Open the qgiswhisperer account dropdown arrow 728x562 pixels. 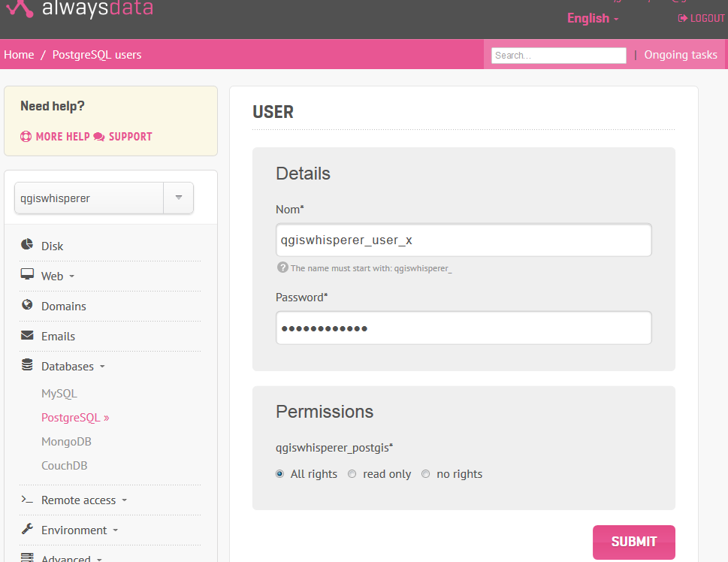click(x=179, y=198)
